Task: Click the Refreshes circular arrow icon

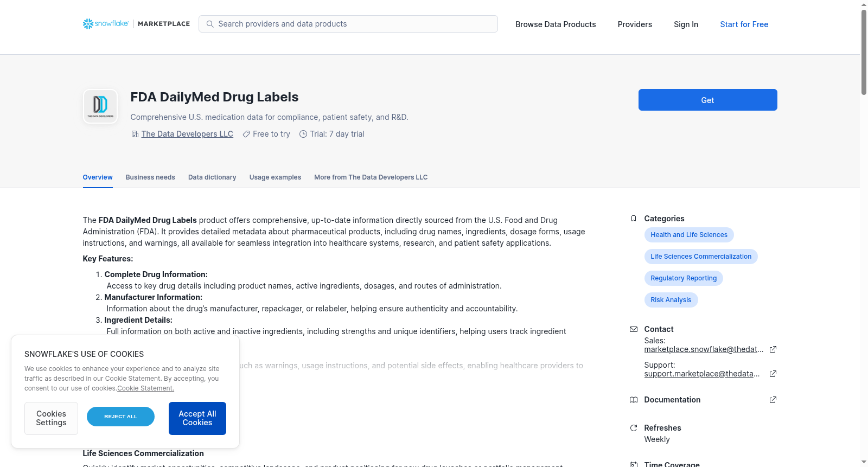Action: (634, 428)
